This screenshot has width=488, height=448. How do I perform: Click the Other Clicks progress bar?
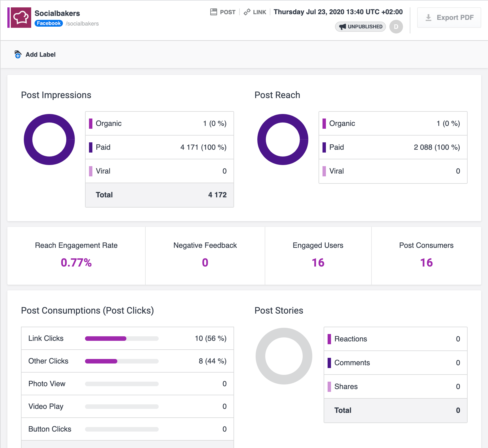click(x=122, y=361)
